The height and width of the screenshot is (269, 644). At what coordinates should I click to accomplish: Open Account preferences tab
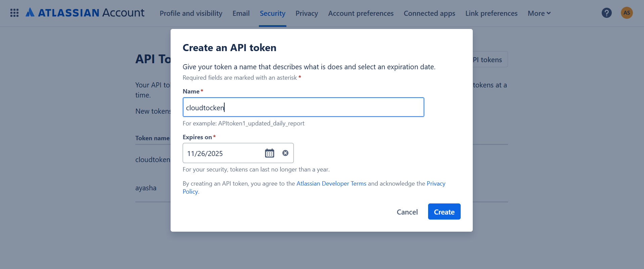click(361, 13)
